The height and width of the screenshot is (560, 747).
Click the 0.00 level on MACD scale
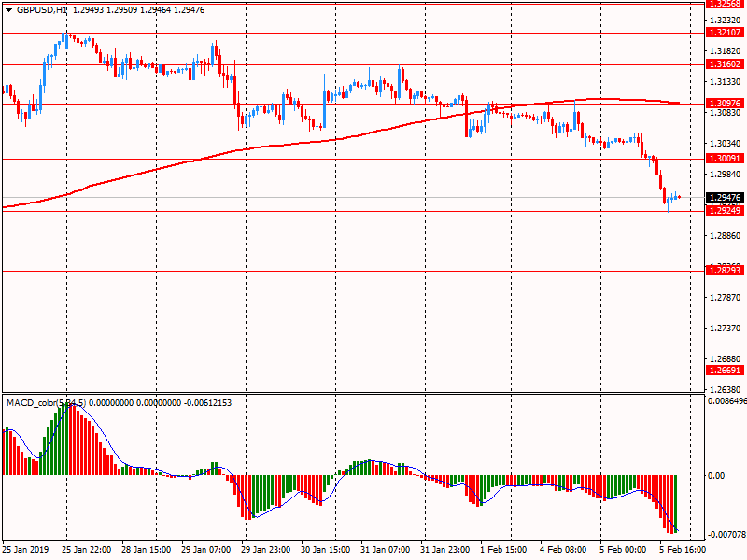[716, 475]
